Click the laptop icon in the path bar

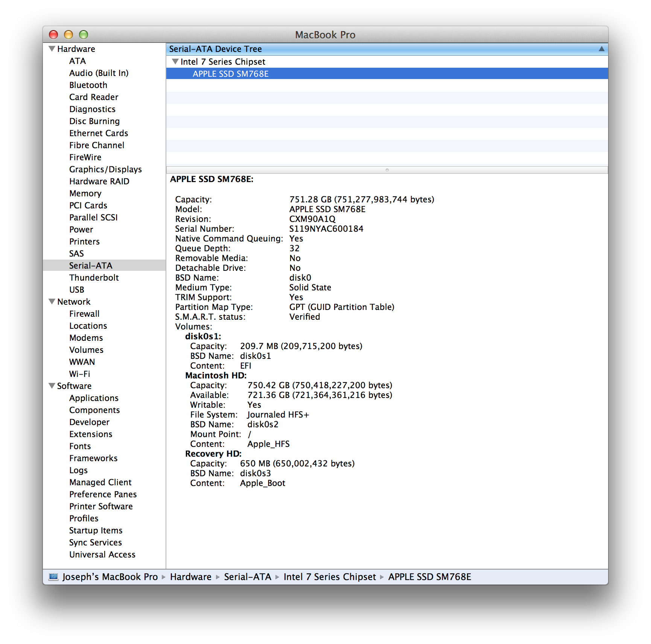(x=53, y=577)
